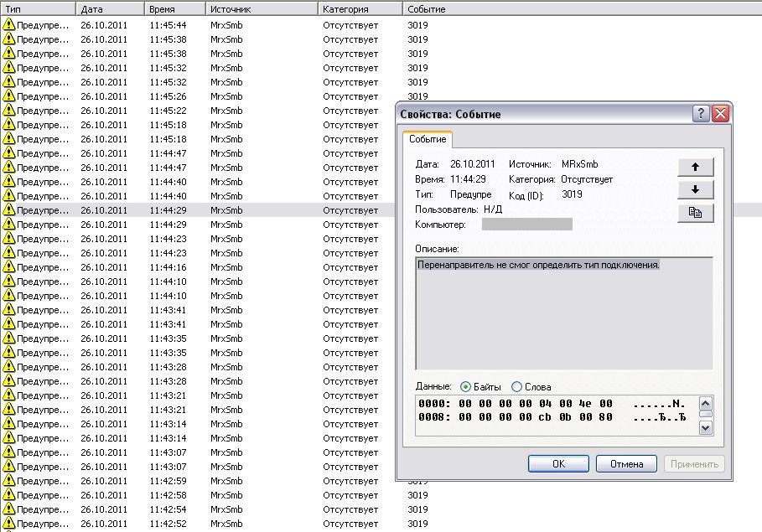The width and height of the screenshot is (762, 532).
Task: Sort the list by the Тип column header
Action: point(38,8)
